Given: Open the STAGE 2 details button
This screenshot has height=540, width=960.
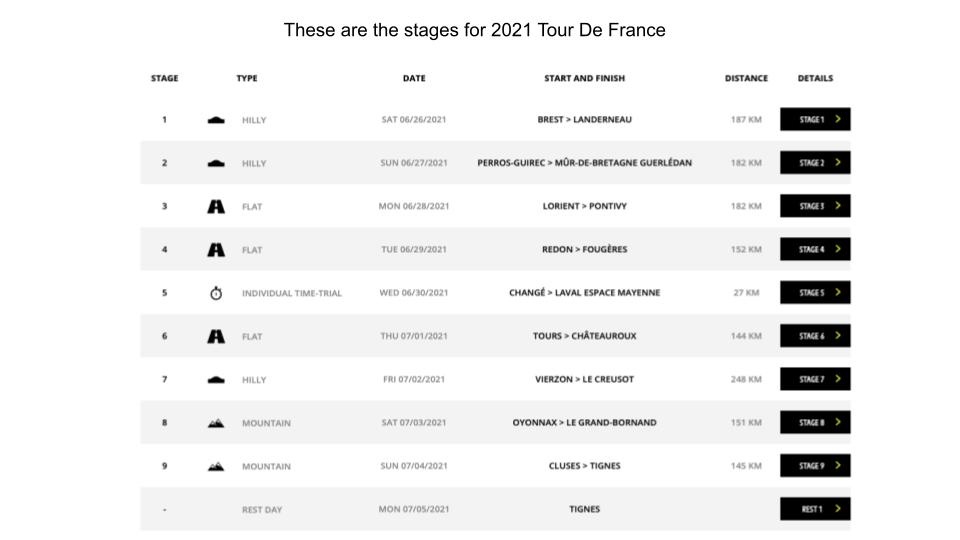Looking at the screenshot, I should pyautogui.click(x=815, y=163).
